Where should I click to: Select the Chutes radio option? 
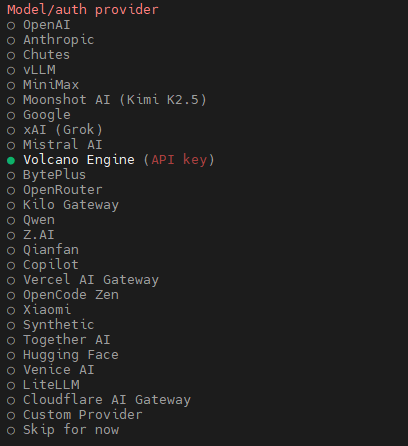coord(38,55)
